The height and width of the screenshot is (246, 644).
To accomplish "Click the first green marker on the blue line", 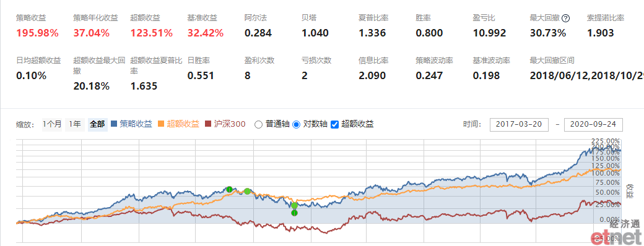I will (x=230, y=189).
